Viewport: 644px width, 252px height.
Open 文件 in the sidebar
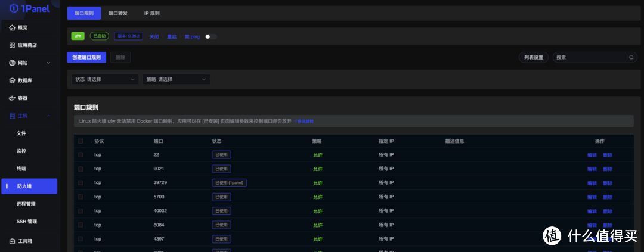(21, 133)
